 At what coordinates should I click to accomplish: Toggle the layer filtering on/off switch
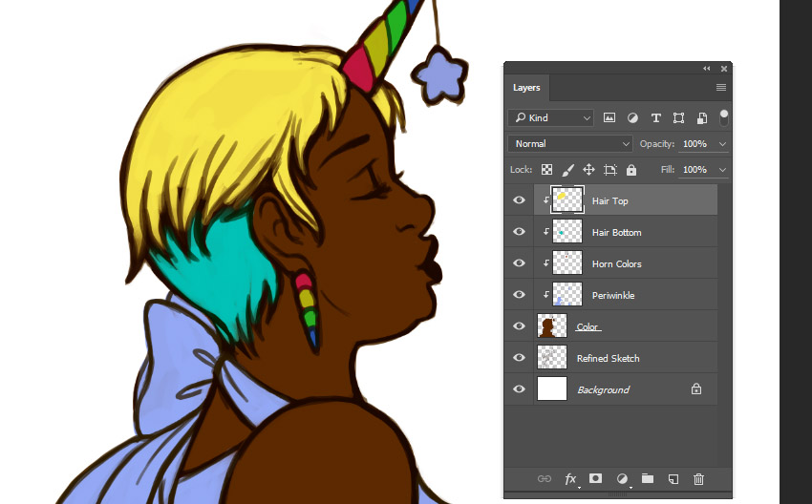point(723,117)
